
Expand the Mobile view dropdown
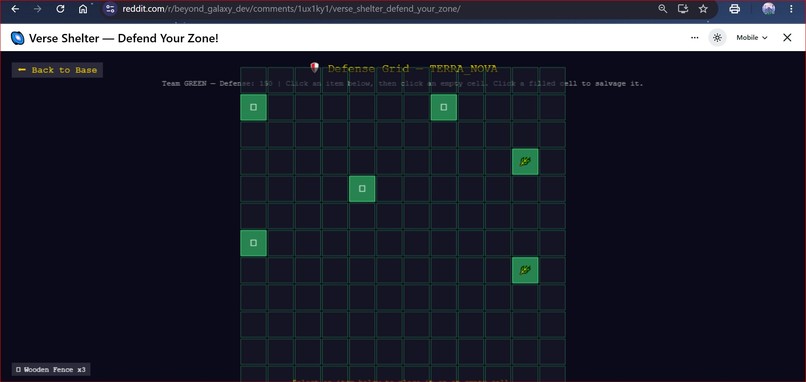coord(752,38)
